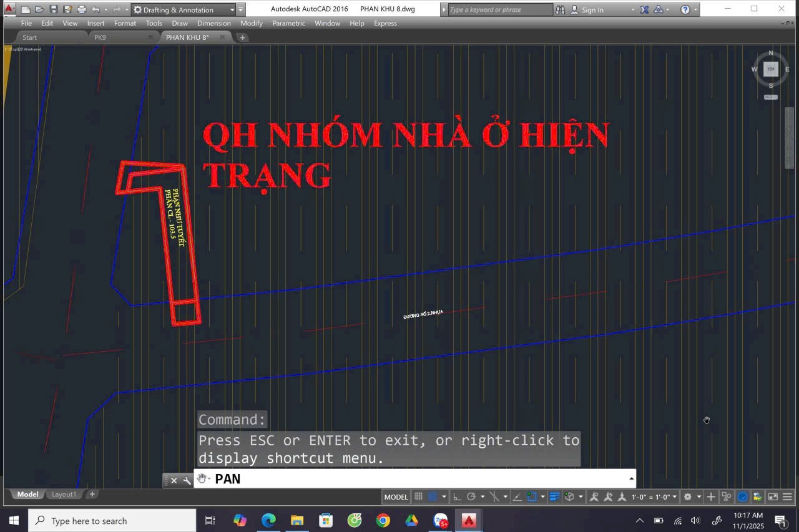Screen dimensions: 799x532
Task: Toggle Polar Tracking in the status bar
Action: coord(471,496)
